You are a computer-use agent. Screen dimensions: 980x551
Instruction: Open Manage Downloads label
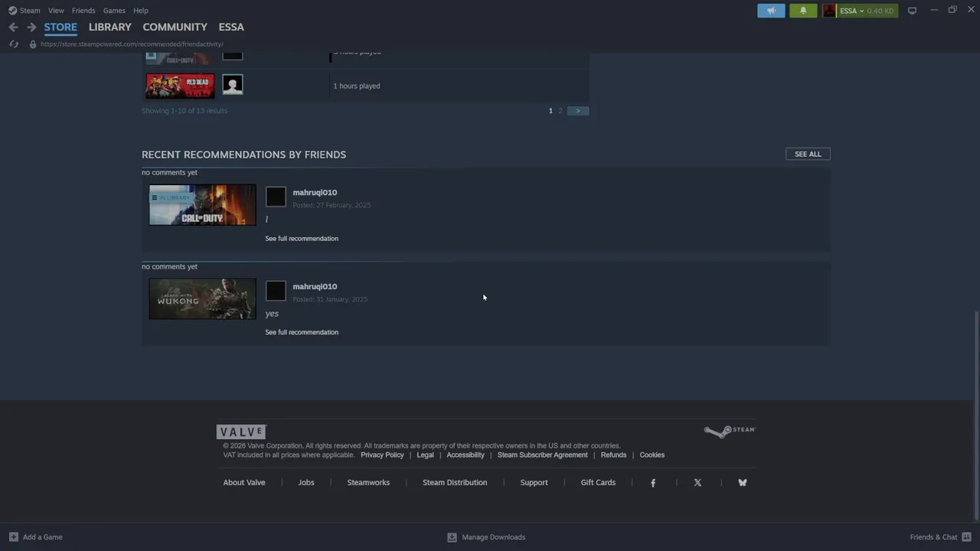[x=494, y=537]
